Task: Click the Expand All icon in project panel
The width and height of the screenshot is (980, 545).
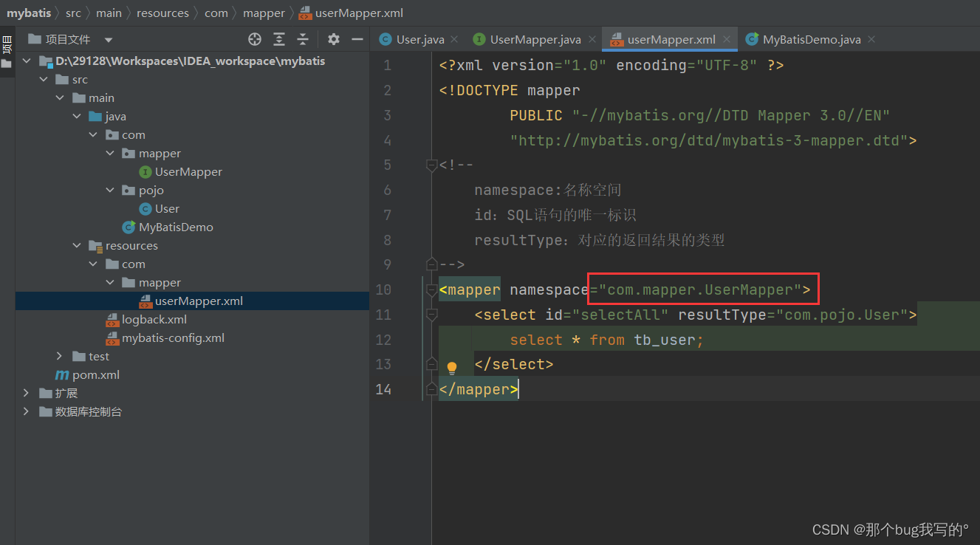Action: click(x=279, y=39)
